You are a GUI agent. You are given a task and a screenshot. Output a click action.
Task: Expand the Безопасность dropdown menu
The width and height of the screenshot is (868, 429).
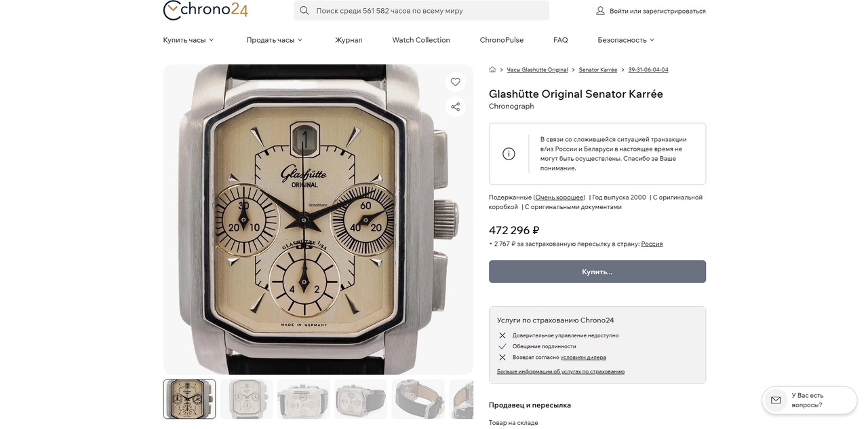click(x=626, y=40)
